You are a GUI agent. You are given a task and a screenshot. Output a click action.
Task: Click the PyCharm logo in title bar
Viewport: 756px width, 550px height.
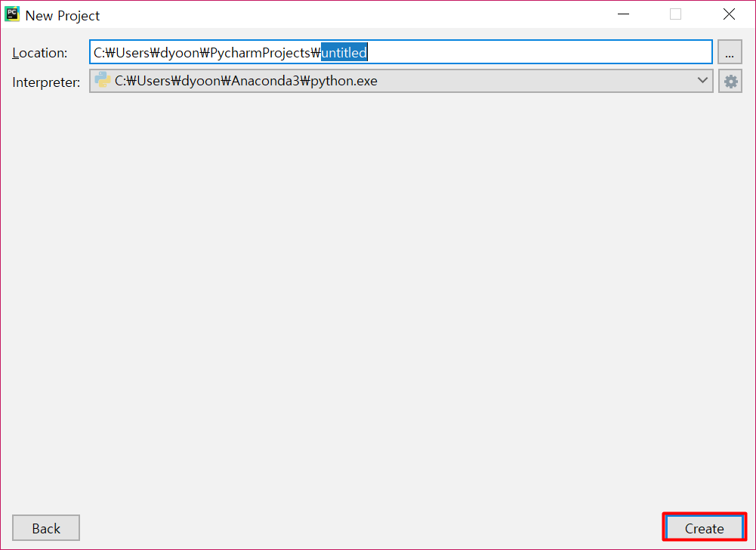12,14
